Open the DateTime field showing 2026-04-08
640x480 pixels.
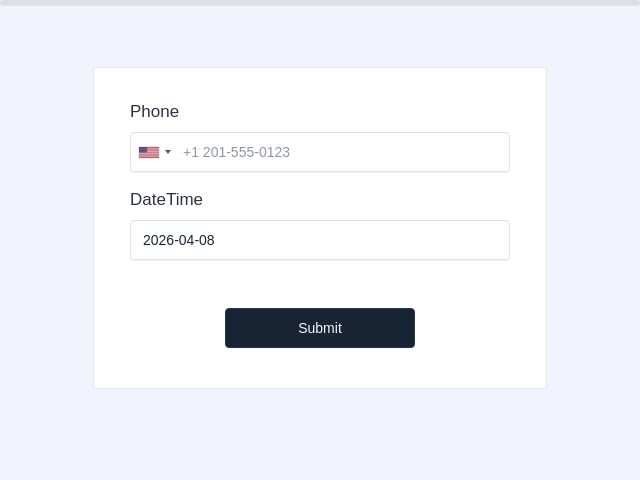pos(320,240)
